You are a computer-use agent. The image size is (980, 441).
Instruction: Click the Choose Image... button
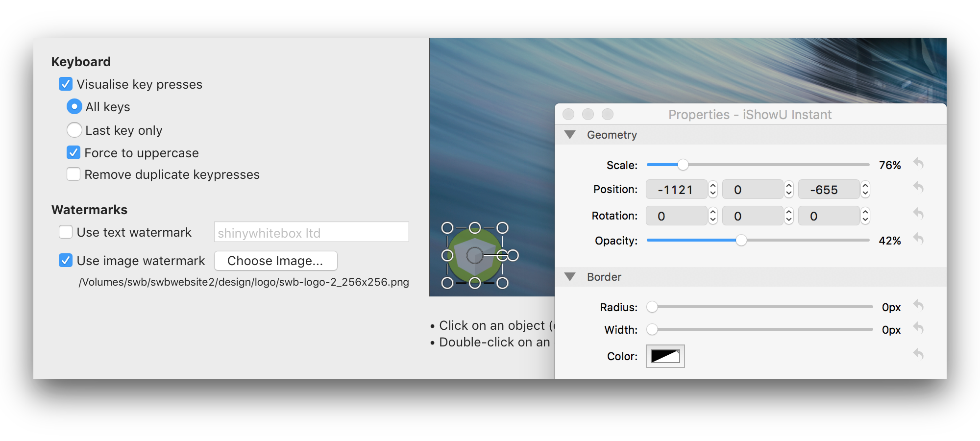pyautogui.click(x=275, y=261)
